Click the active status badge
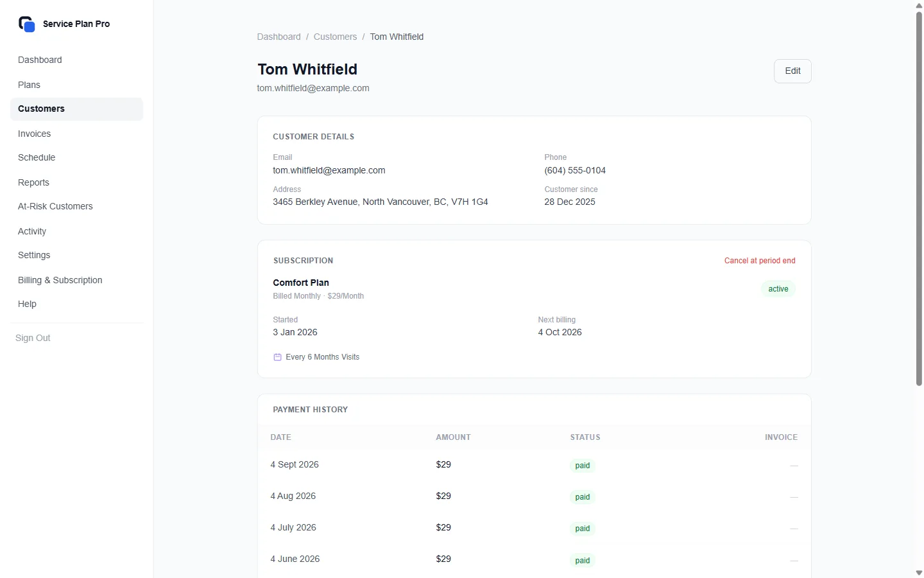 point(778,289)
